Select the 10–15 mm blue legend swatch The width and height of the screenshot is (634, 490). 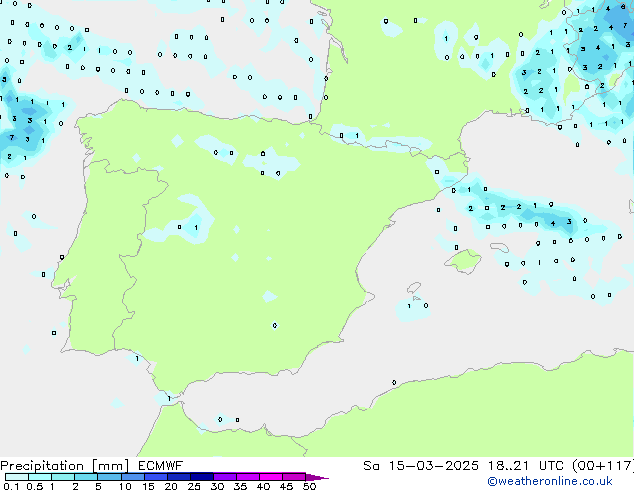pyautogui.click(x=132, y=477)
